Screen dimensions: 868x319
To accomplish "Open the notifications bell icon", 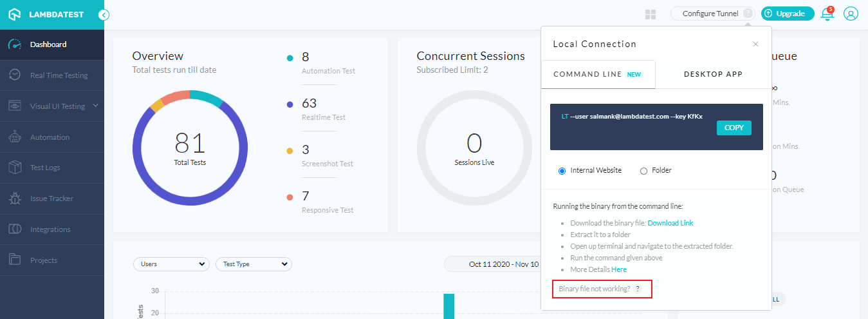I will click(x=827, y=14).
